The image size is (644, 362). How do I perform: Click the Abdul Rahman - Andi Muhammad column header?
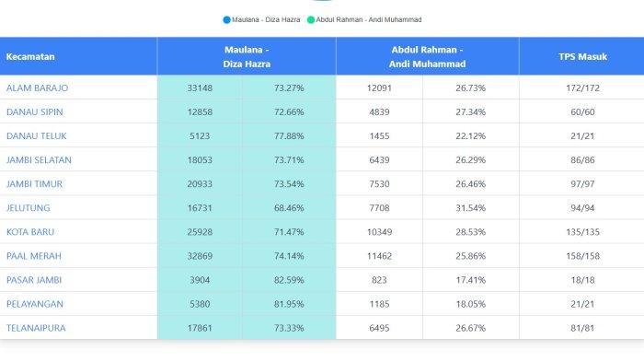click(x=427, y=56)
